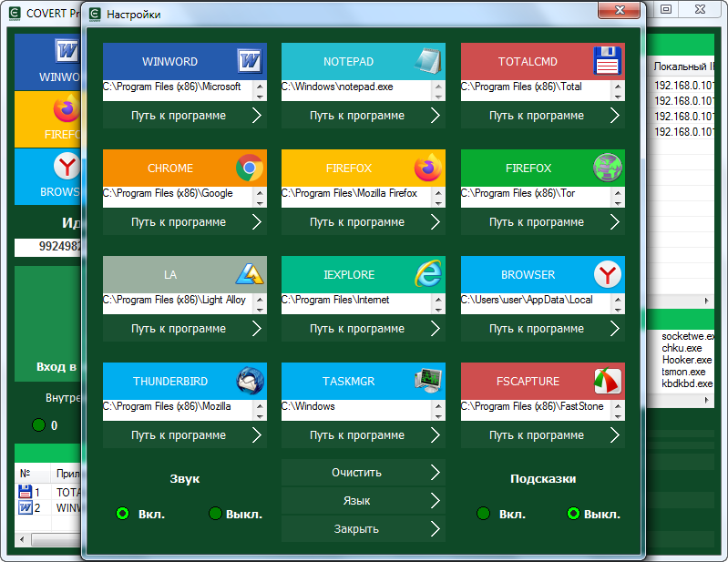Click green indicator next to 0 in main window
The height and width of the screenshot is (562, 728).
(x=38, y=425)
